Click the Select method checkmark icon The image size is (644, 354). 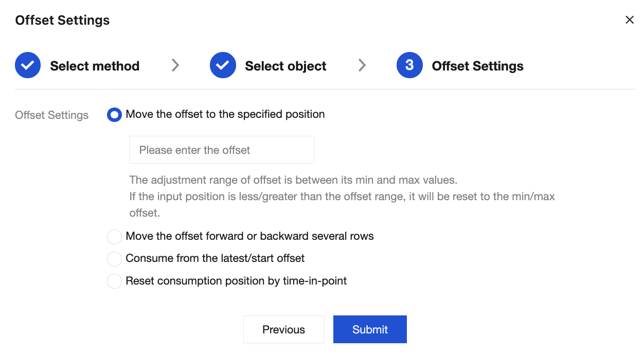click(x=28, y=66)
